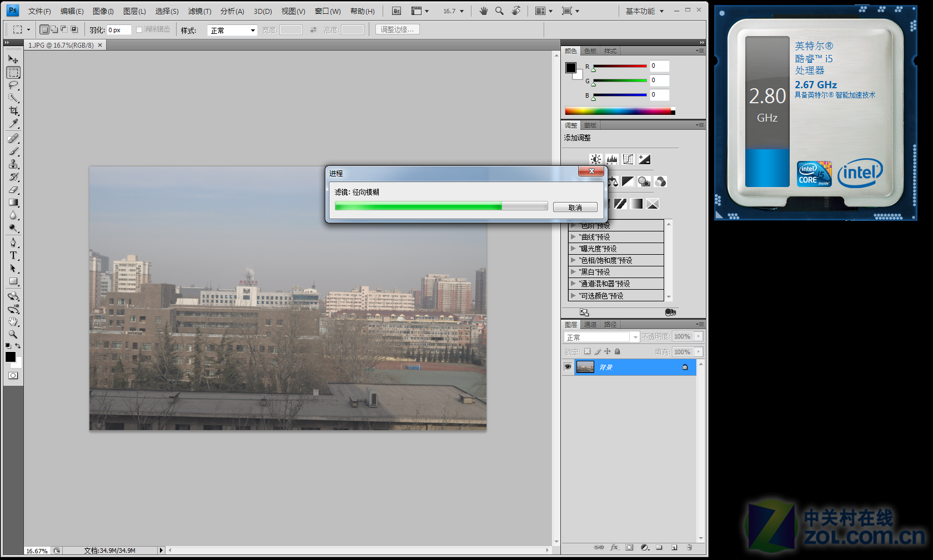Close the 1.JPG document tab
The height and width of the screenshot is (560, 933).
coord(100,46)
